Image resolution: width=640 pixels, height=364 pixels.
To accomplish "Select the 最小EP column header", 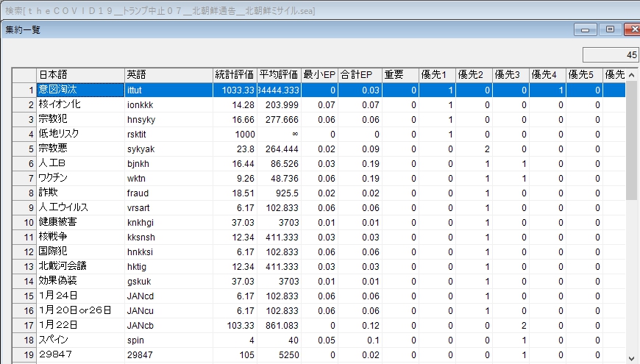I will point(319,75).
